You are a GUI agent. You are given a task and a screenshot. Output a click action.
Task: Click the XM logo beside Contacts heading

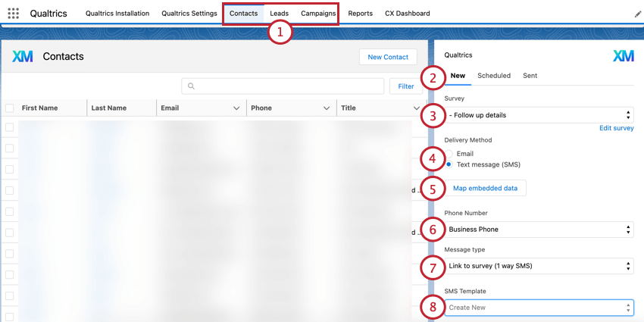[23, 57]
